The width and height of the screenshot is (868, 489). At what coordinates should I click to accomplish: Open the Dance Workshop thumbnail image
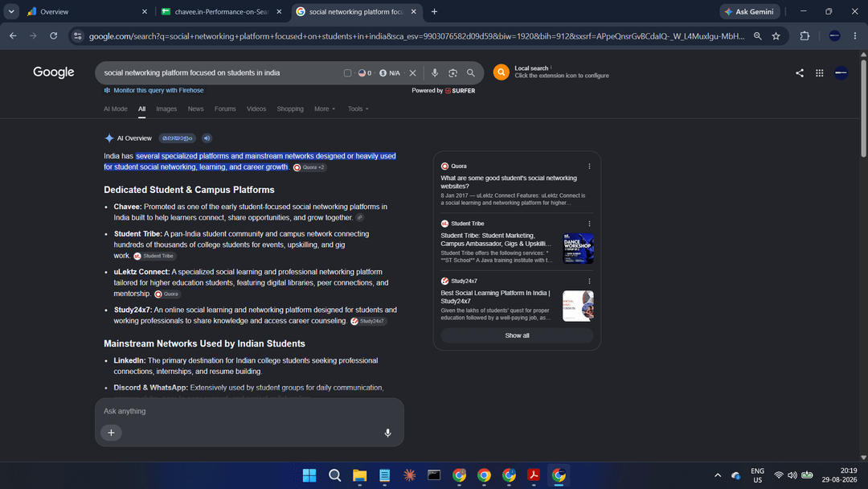578,249
